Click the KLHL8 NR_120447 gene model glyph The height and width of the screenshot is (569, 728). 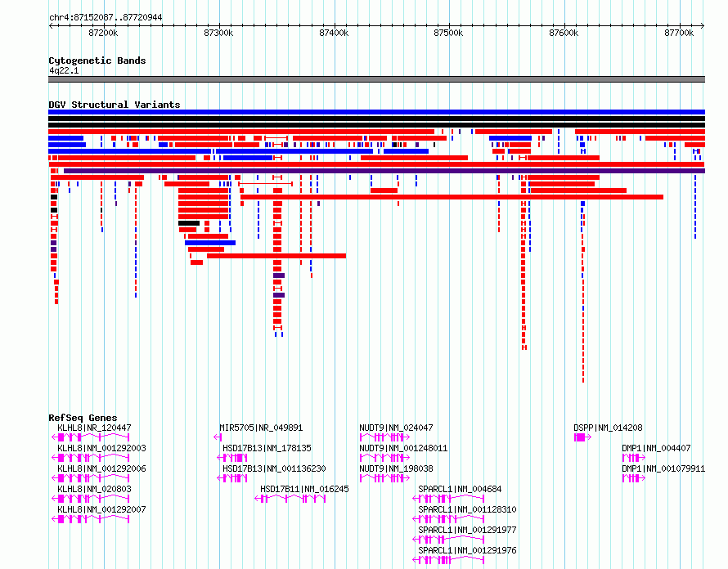click(91, 437)
